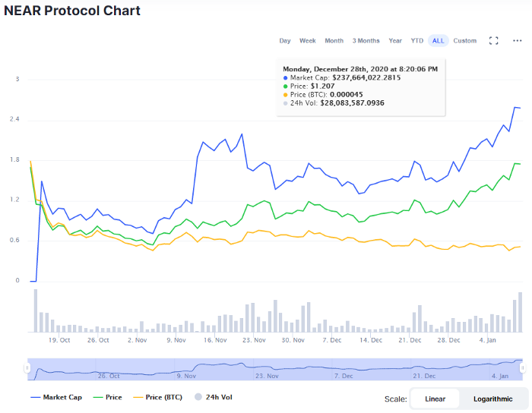
Task: Open the Custom date range picker
Action: pos(465,41)
